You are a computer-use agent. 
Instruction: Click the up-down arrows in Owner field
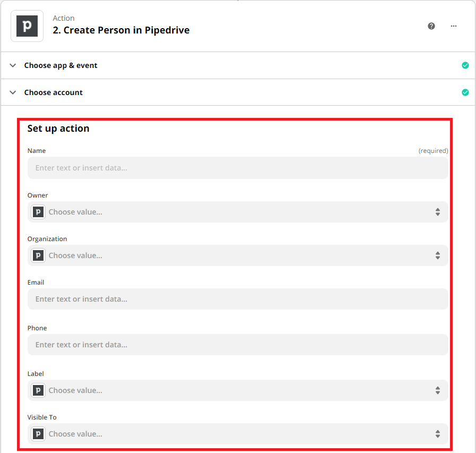(x=437, y=212)
